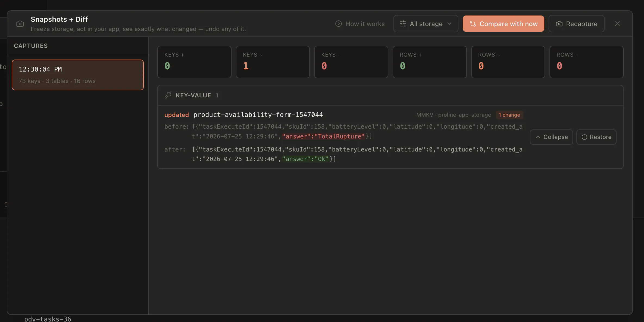Open the How it works link
Viewport: 644px width, 322px height.
360,24
